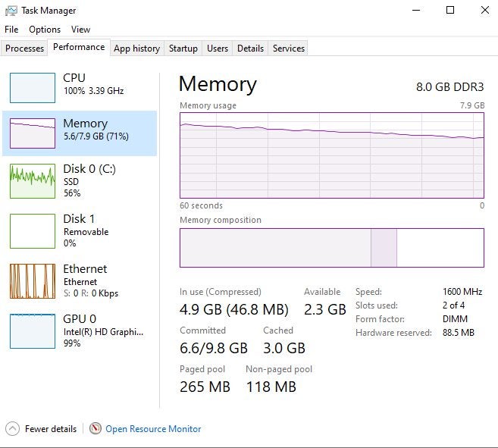The width and height of the screenshot is (498, 448).
Task: Click the Non-paged pool value 118 MB
Action: 271,387
